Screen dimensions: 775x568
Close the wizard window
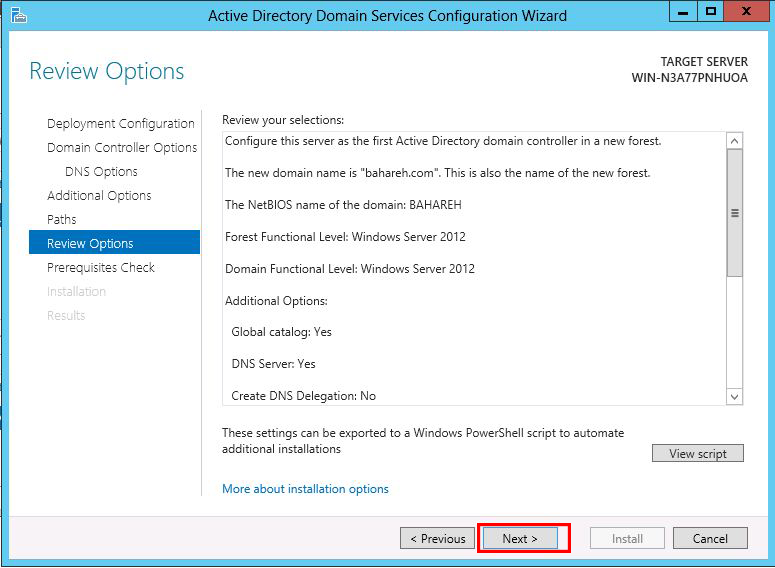click(x=746, y=11)
